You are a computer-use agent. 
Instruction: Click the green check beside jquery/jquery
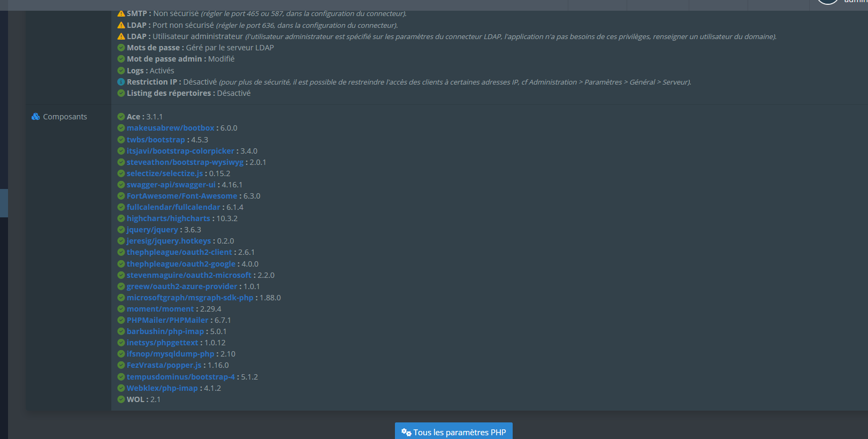(121, 230)
